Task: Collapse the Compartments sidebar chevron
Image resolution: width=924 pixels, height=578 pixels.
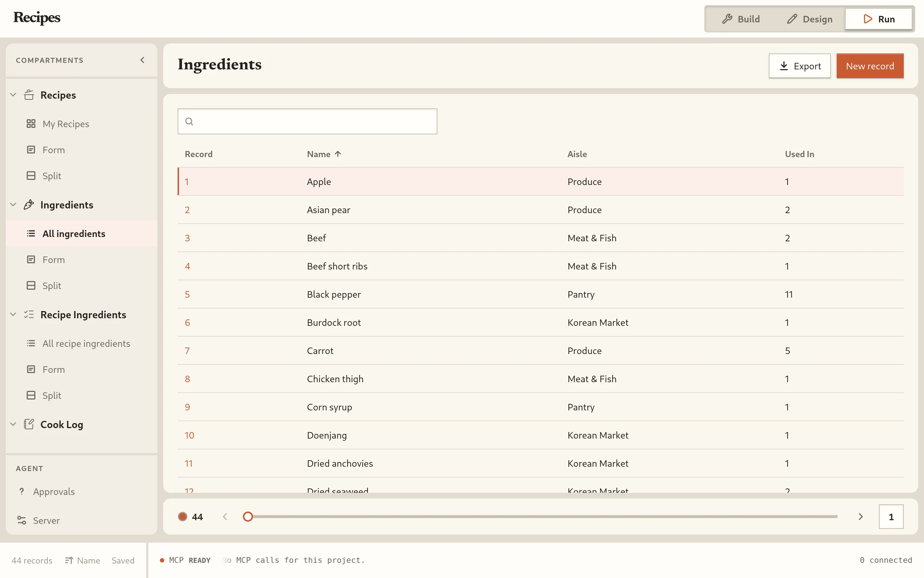Action: click(143, 60)
